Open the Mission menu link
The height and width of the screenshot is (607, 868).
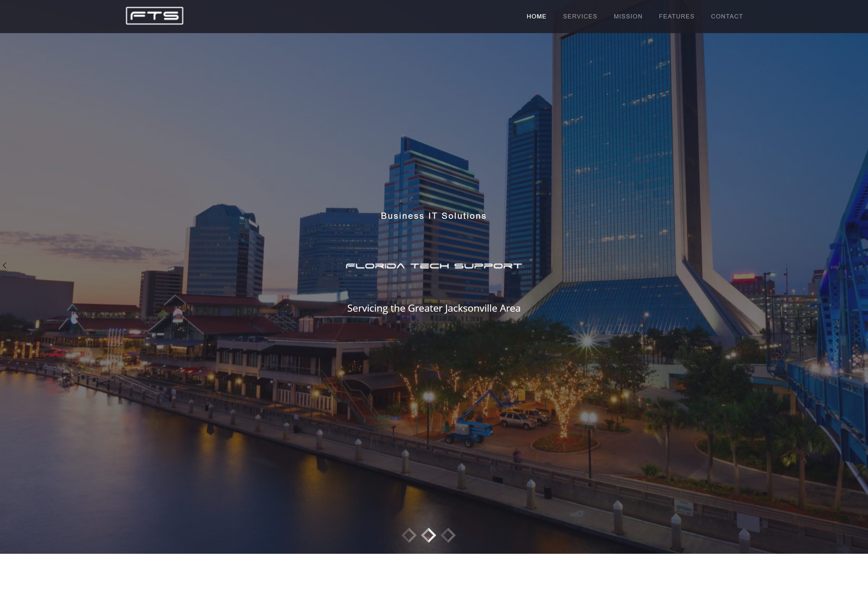(628, 16)
